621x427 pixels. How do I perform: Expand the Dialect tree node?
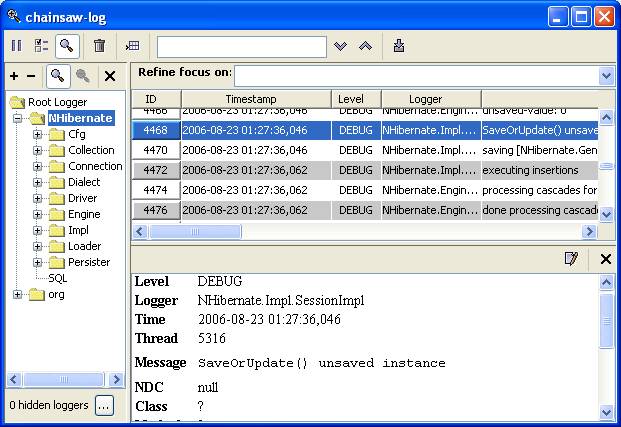(x=38, y=182)
